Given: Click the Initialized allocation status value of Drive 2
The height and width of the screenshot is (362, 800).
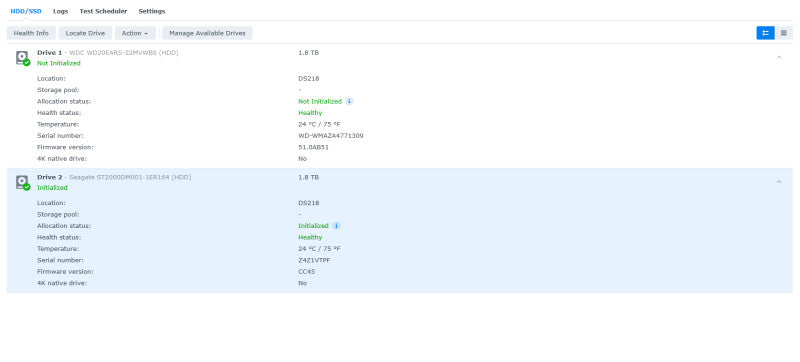Looking at the screenshot, I should [x=313, y=225].
